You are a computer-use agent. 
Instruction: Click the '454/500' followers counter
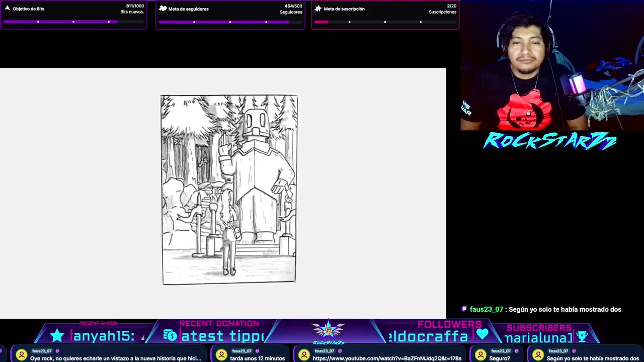pos(293,6)
